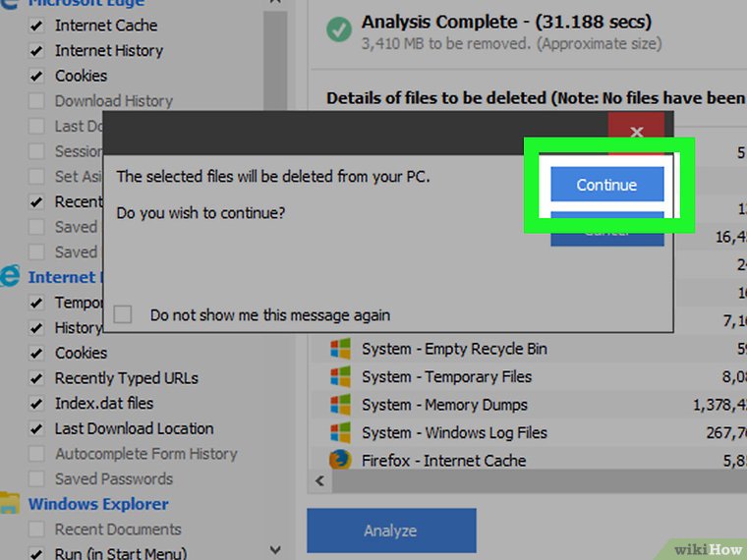747x560 pixels.
Task: Select 'System - Empty Recycle Bin' row
Action: (529, 349)
